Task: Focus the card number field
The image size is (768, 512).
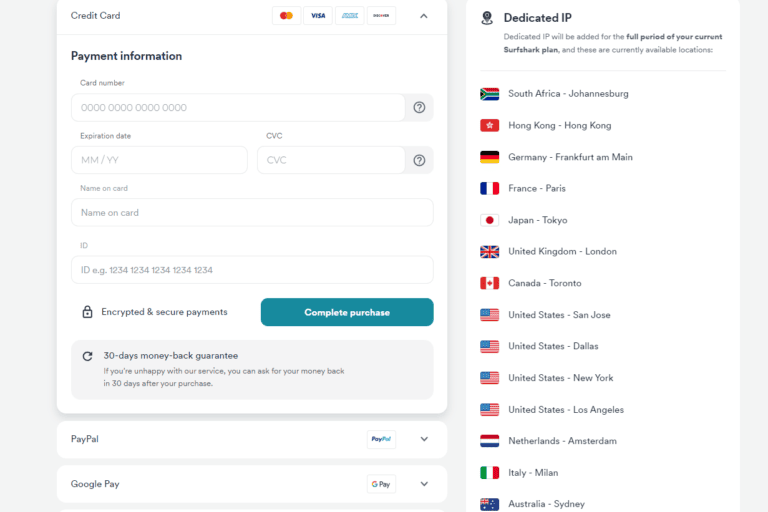Action: point(237,107)
